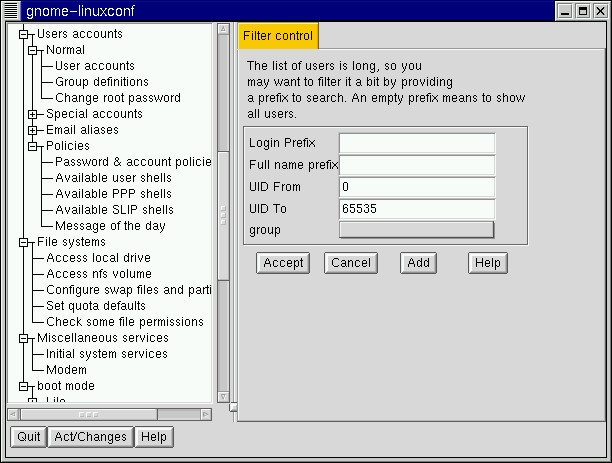
Task: Select User accounts in the tree
Action: [x=94, y=66]
